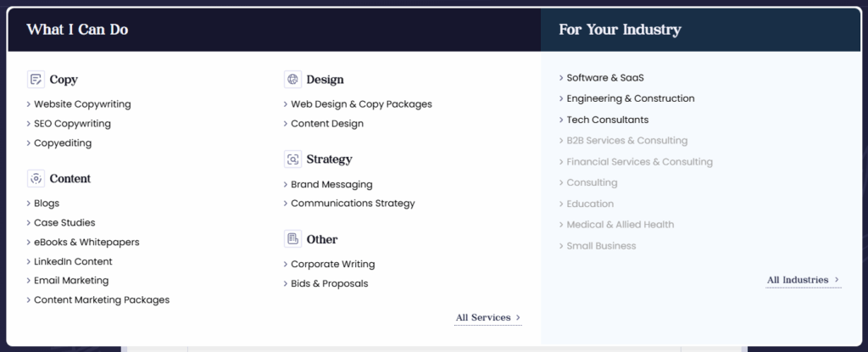868x352 pixels.
Task: Go to eBooks & Whitepapers
Action: pyautogui.click(x=87, y=243)
